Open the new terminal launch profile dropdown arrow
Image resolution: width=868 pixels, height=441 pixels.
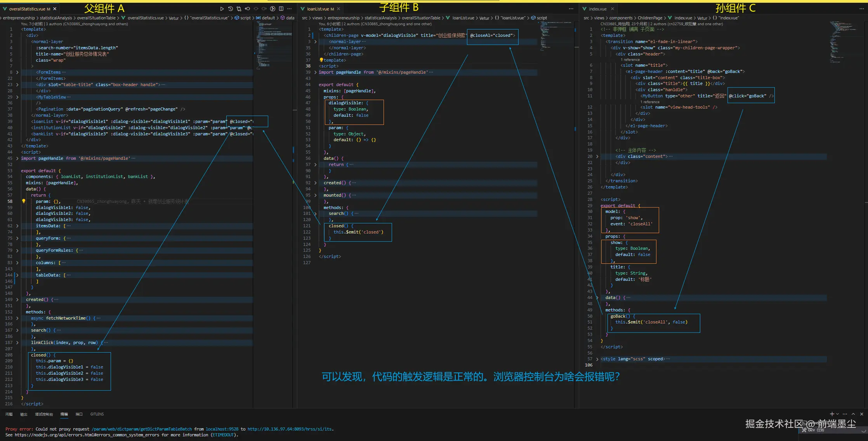coord(837,414)
